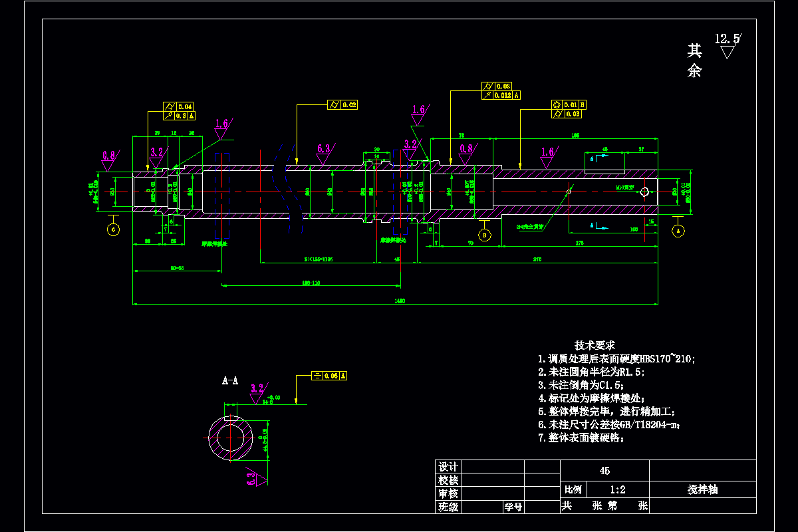
Task: Select requirement line 1 about HBS170~210 hardness
Action: pyautogui.click(x=616, y=358)
